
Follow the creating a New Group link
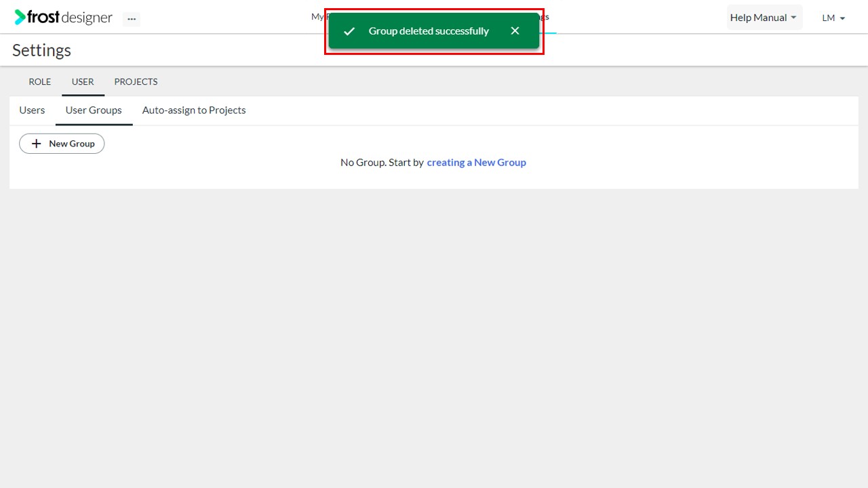click(476, 163)
